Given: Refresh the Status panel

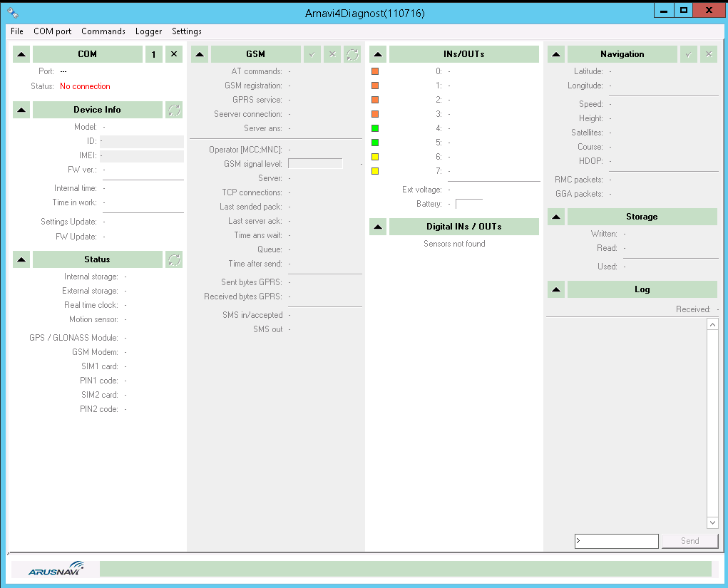Looking at the screenshot, I should tap(174, 259).
